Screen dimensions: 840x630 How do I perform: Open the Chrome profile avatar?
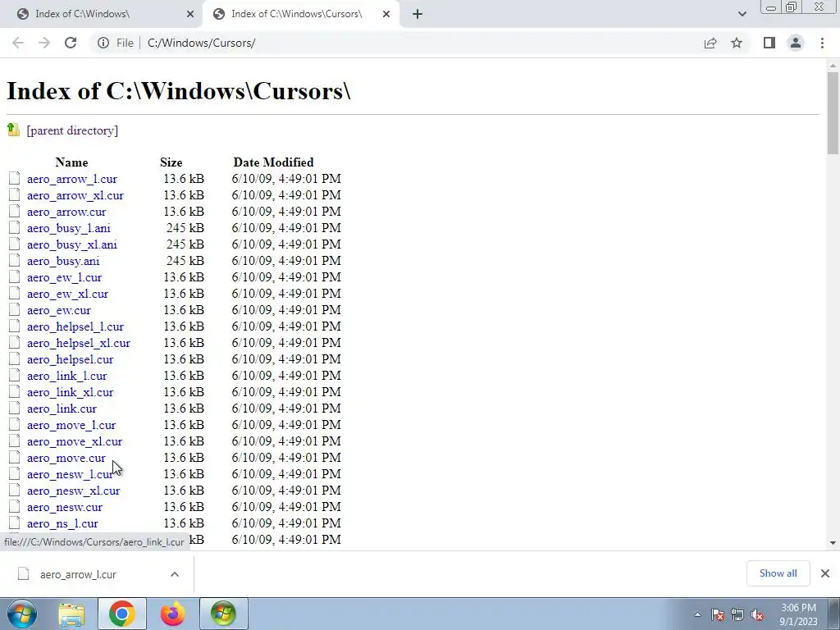tap(796, 43)
